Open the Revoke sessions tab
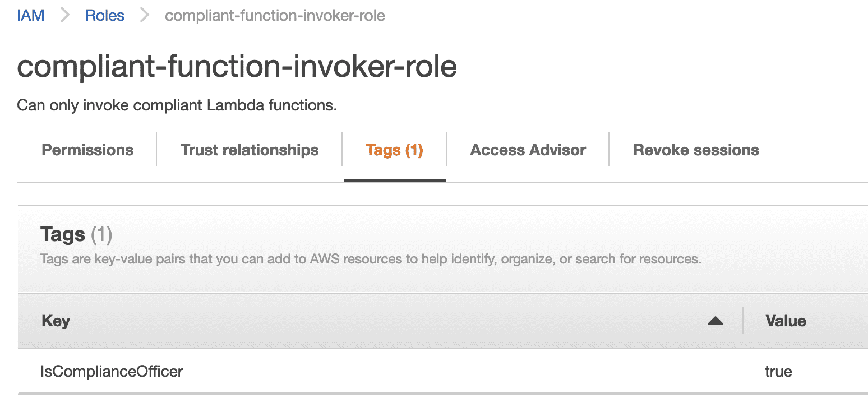This screenshot has width=868, height=407. (x=696, y=150)
